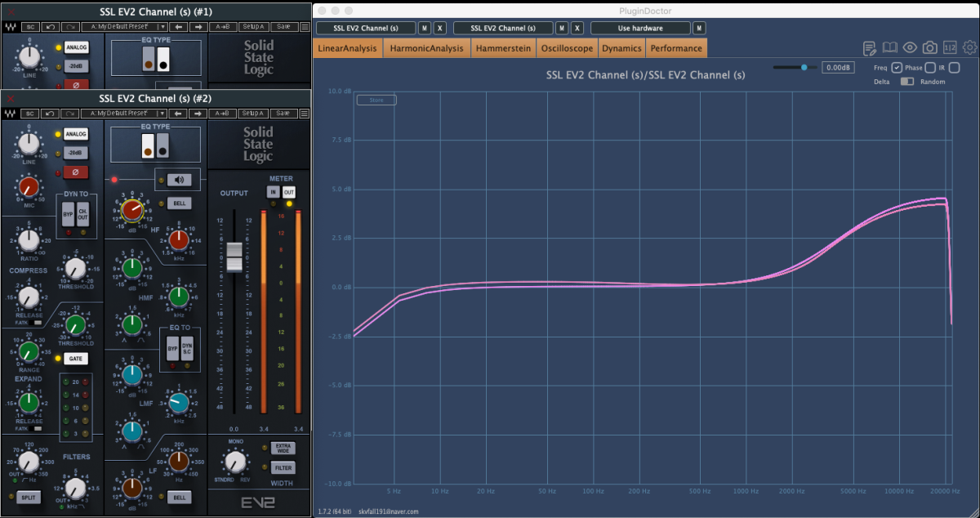Load next preset in SSL EV2 #2
This screenshot has width=980, height=518.
[x=198, y=114]
